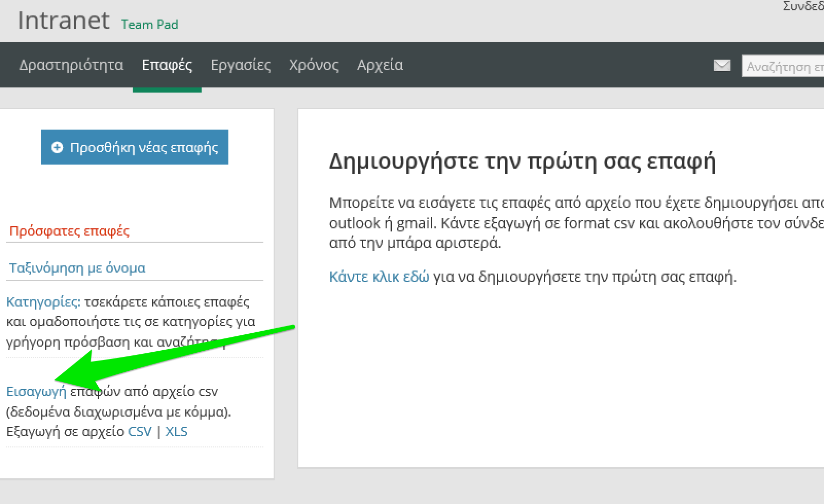Open Πρόσφατες επαφές
The image size is (824, 504).
[69, 231]
